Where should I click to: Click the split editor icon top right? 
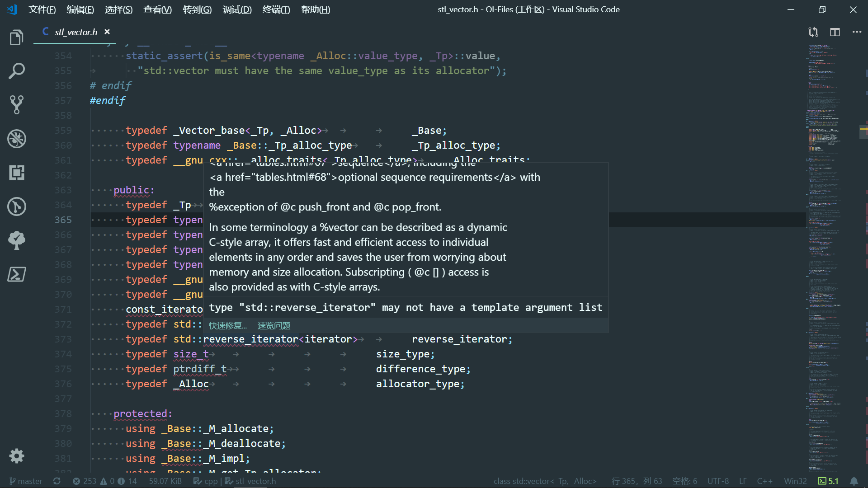[x=835, y=32]
